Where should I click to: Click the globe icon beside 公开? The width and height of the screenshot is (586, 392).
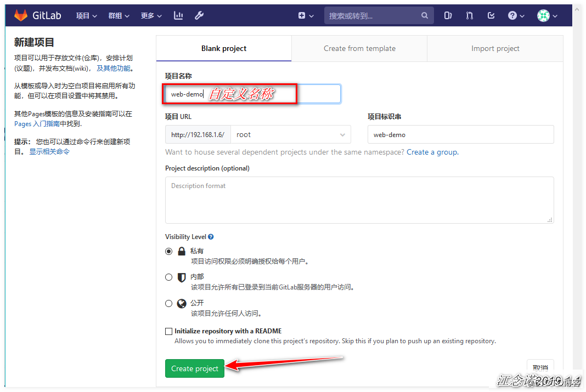click(182, 303)
